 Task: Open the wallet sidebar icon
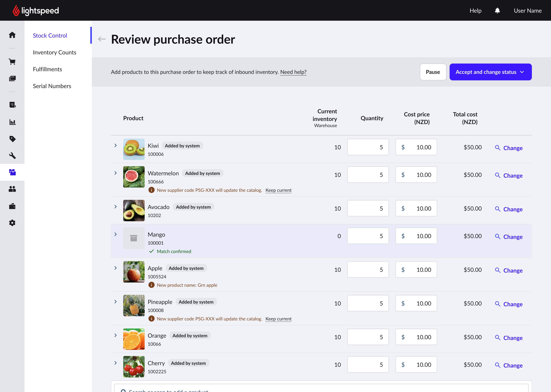click(x=12, y=206)
